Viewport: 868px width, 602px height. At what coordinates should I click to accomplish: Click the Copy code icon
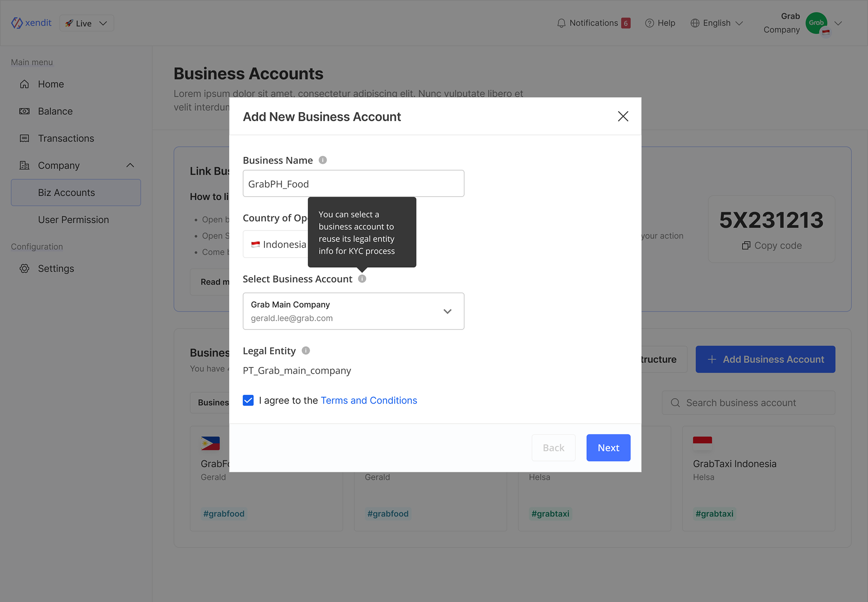[x=746, y=245]
